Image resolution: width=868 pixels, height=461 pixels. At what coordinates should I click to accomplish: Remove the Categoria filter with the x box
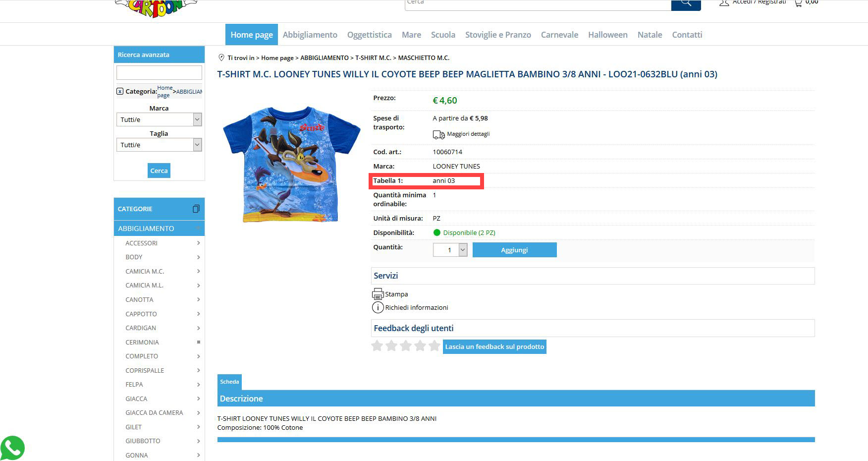pyautogui.click(x=120, y=91)
